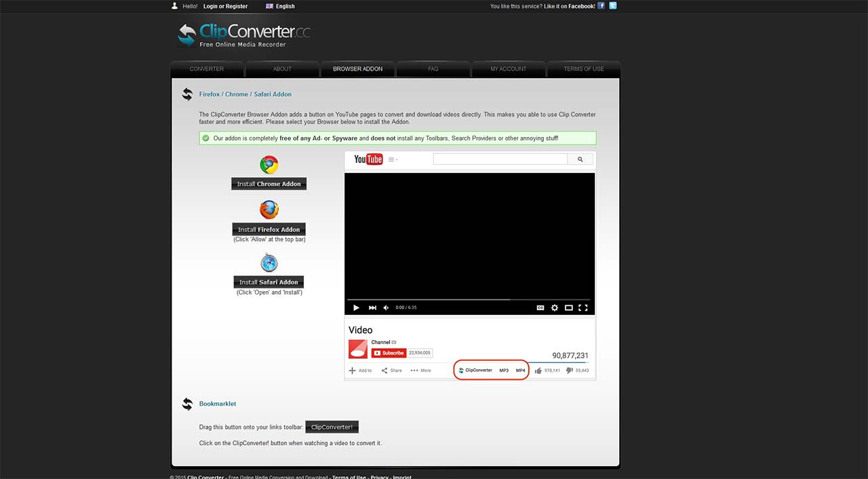Click the ClipConverter addon button in preview
This screenshot has height=479, width=868.
coord(475,370)
